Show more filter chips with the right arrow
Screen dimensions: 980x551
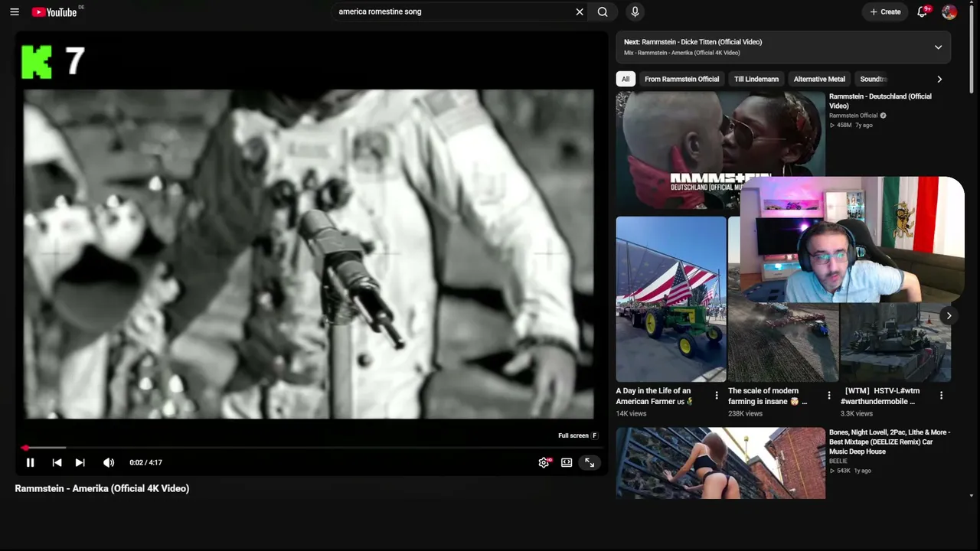[939, 79]
